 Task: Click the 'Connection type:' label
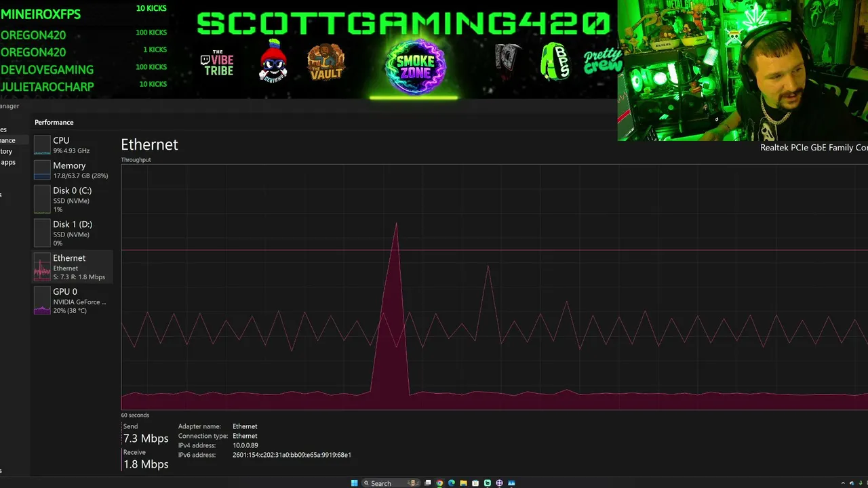pyautogui.click(x=203, y=436)
